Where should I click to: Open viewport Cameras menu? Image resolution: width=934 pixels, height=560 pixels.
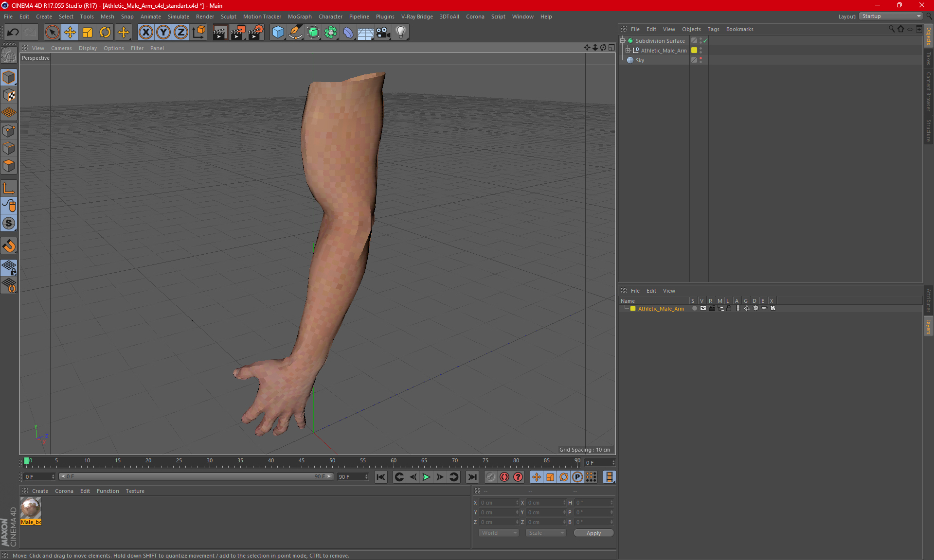[x=61, y=48]
